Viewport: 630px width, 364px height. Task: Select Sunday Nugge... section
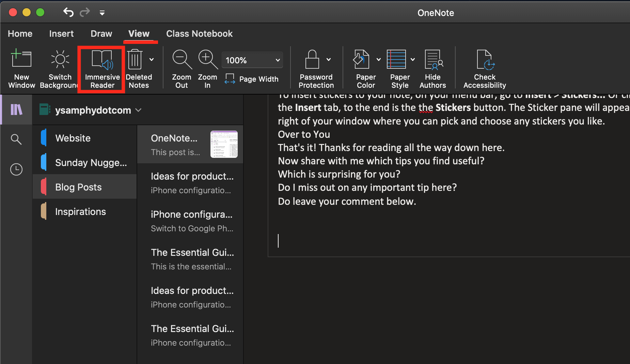coord(85,163)
